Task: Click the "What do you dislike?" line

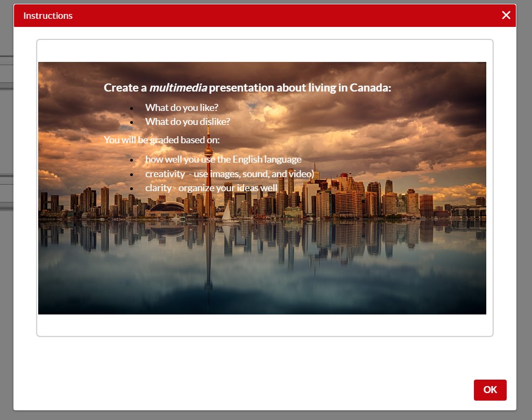Action: (187, 122)
